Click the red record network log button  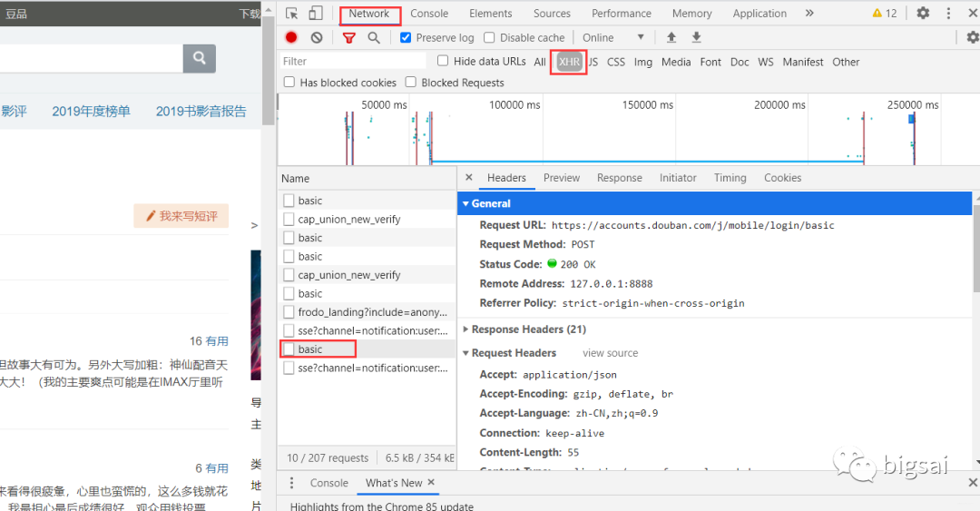(291, 37)
